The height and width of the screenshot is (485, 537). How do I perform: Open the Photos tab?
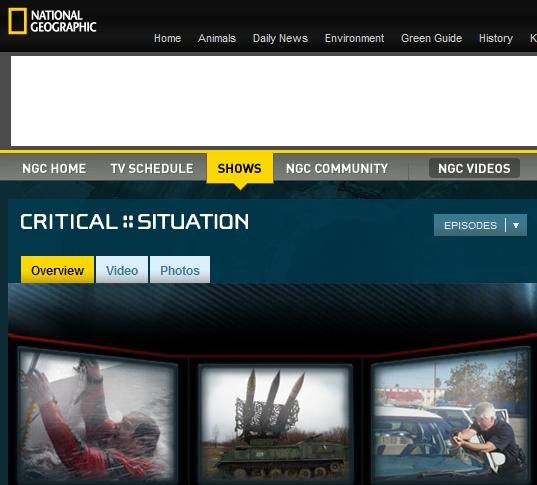point(180,270)
